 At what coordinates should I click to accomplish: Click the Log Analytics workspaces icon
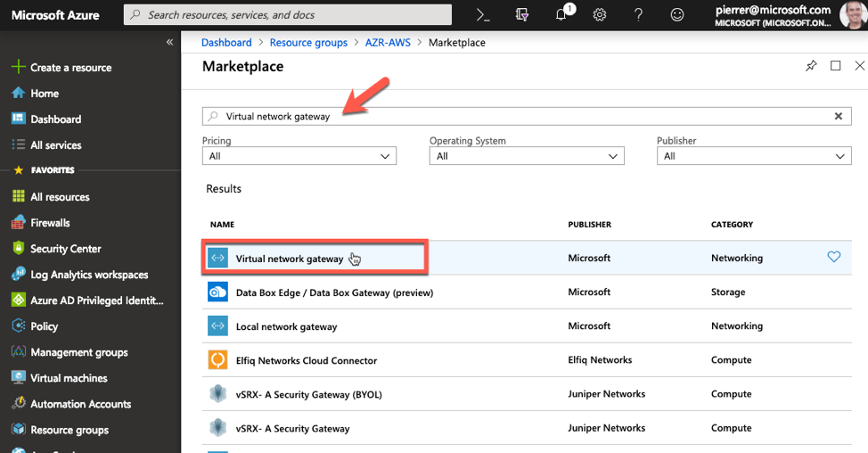(x=18, y=274)
